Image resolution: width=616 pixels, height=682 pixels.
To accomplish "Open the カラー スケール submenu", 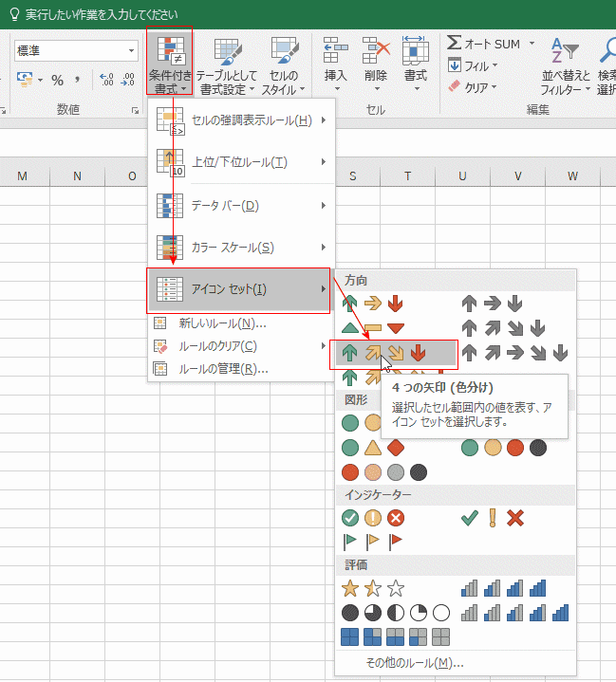I will click(243, 248).
